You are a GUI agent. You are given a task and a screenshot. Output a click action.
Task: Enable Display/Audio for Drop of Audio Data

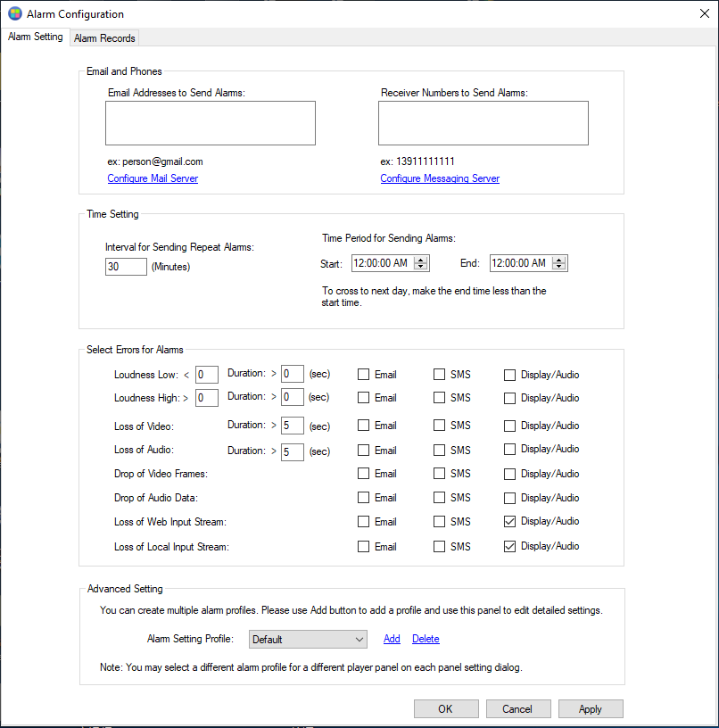pos(509,498)
